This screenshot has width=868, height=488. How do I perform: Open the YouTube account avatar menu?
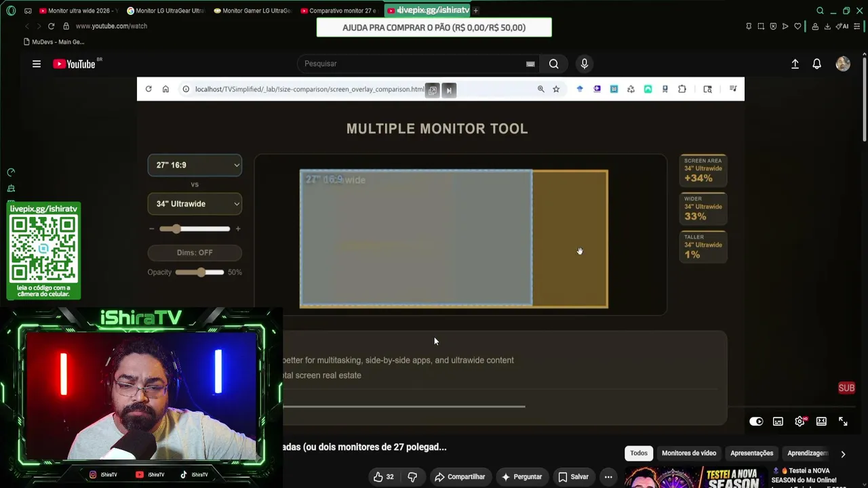click(843, 64)
